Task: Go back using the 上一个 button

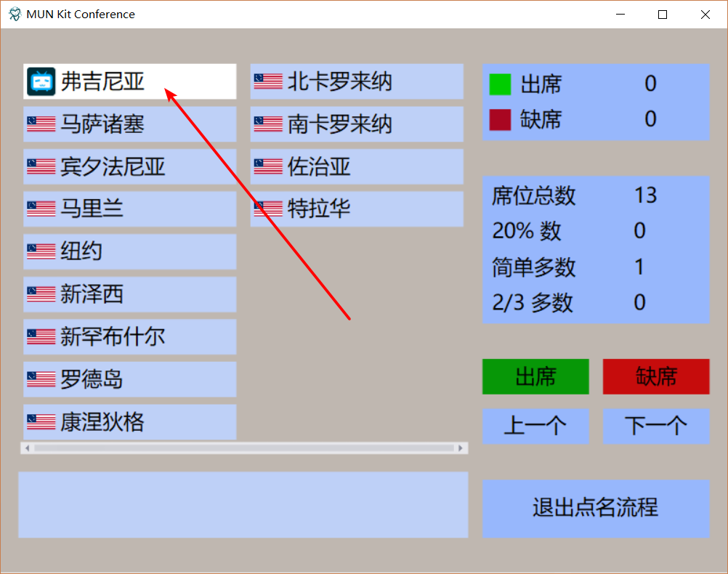Action: (535, 427)
